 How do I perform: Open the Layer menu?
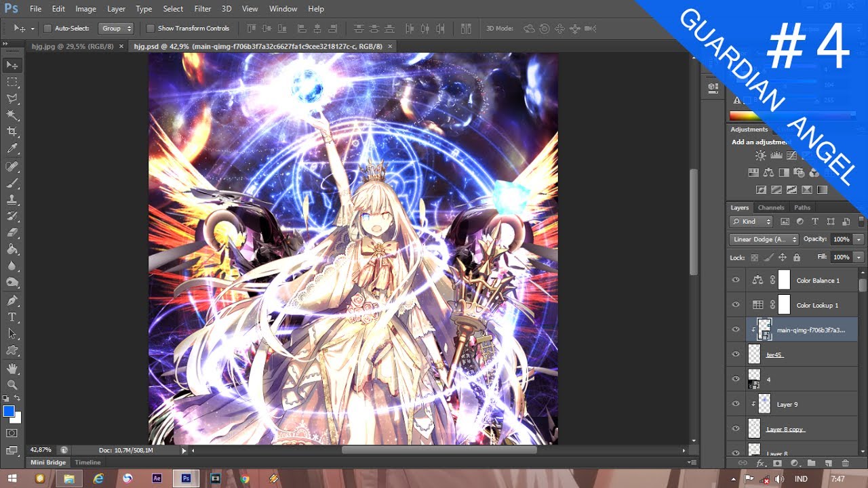(116, 9)
